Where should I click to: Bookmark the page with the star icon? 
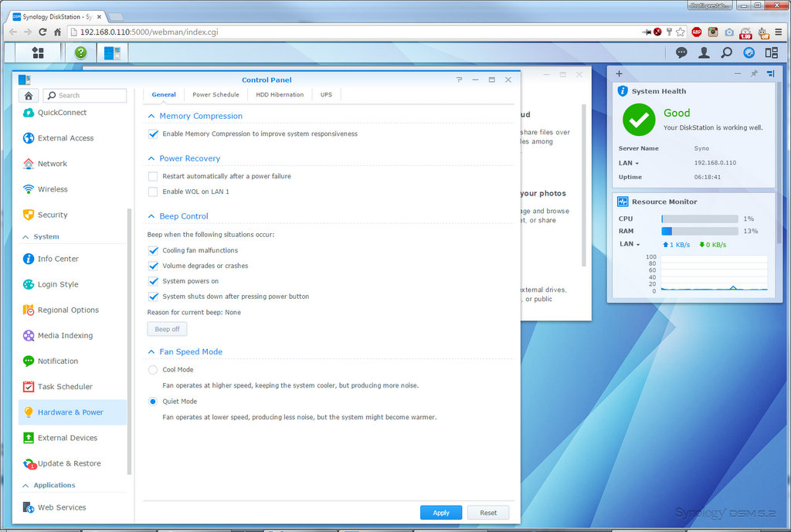[x=681, y=32]
